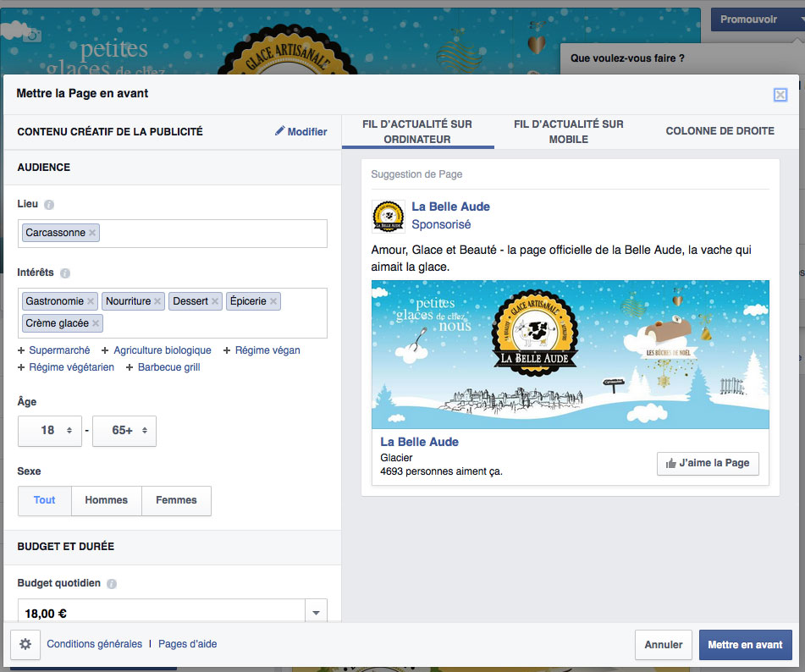Click the J'aime la Page button

(x=708, y=464)
